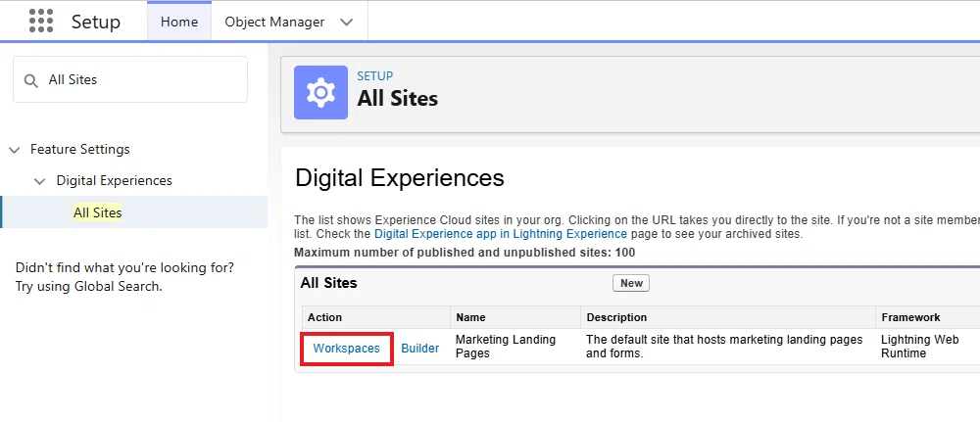Screen dimensions: 980x422
Task: Click the Maximum number of published sites text
Action: (465, 253)
